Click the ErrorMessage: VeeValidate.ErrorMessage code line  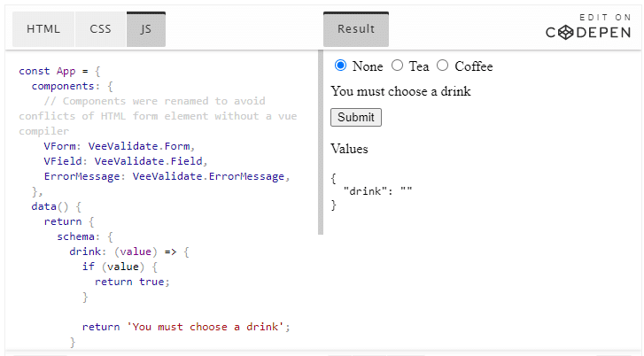click(167, 176)
